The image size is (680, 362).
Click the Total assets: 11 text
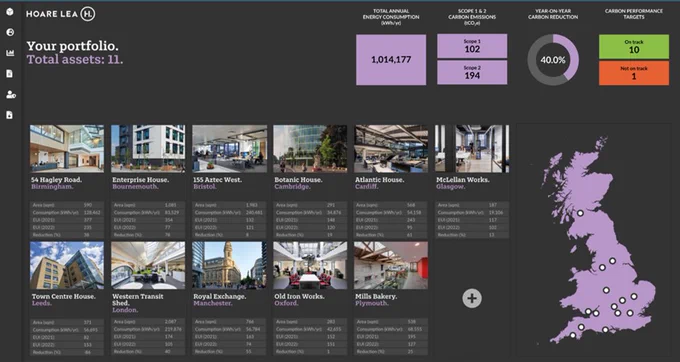coord(75,59)
